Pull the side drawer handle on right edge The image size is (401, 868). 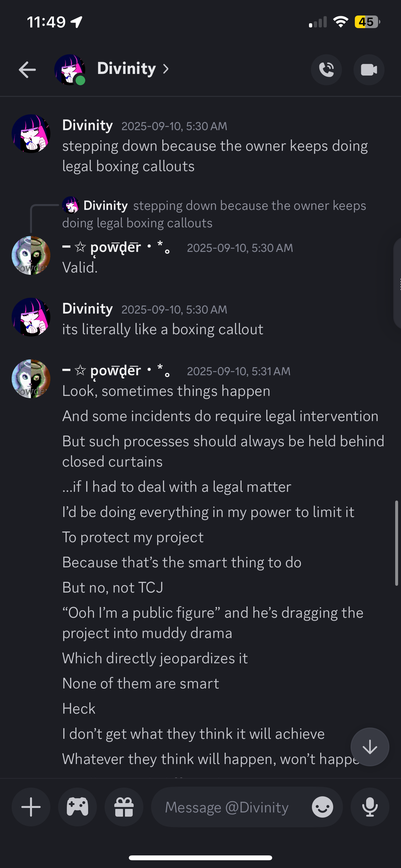pos(398,283)
